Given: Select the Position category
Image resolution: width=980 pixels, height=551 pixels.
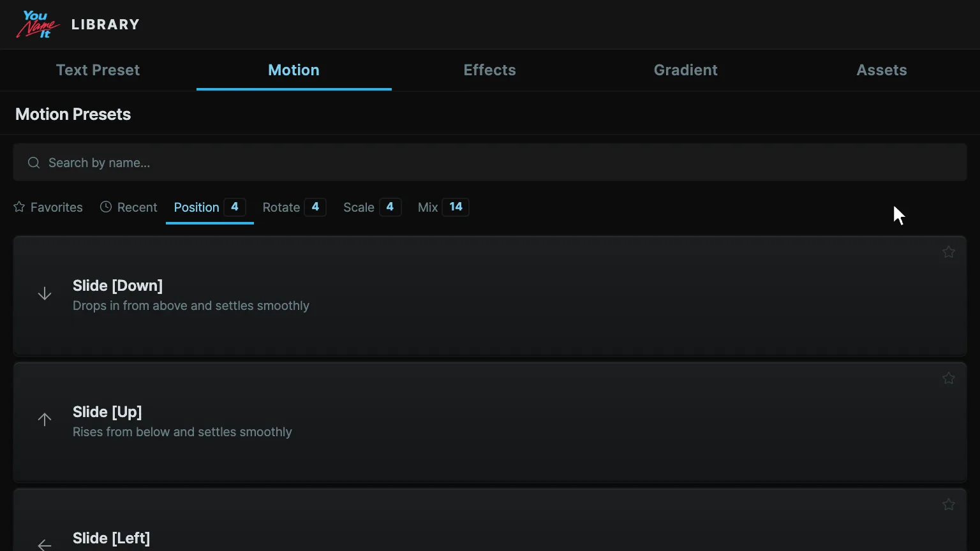Looking at the screenshot, I should (x=210, y=207).
